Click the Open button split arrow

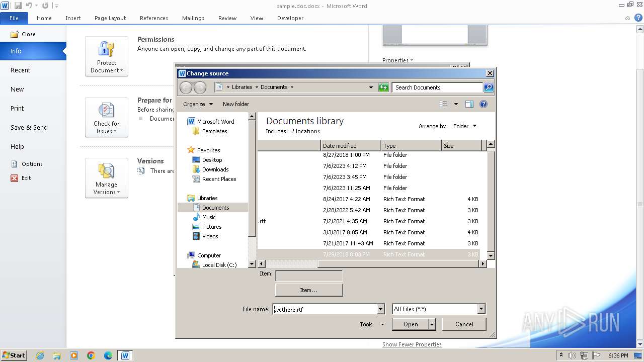(432, 324)
